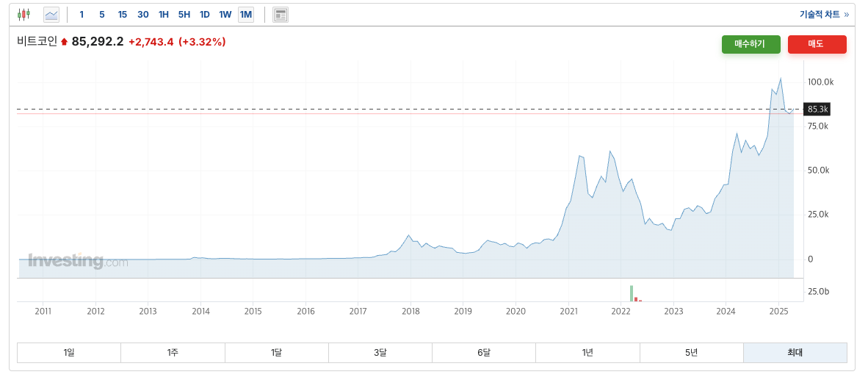This screenshot has width=868, height=380.
Task: Open the news overlay icon in toolbar
Action: (x=281, y=15)
